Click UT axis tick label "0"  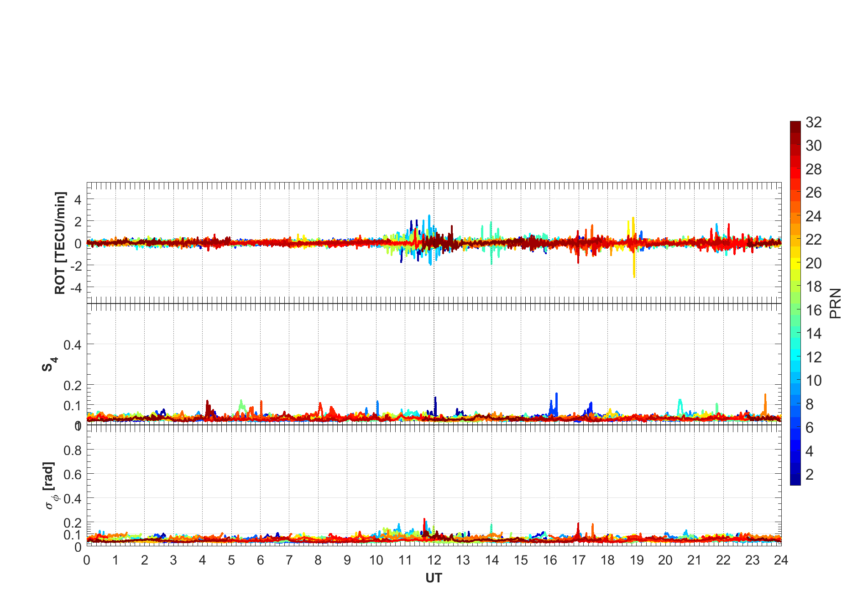coord(87,560)
